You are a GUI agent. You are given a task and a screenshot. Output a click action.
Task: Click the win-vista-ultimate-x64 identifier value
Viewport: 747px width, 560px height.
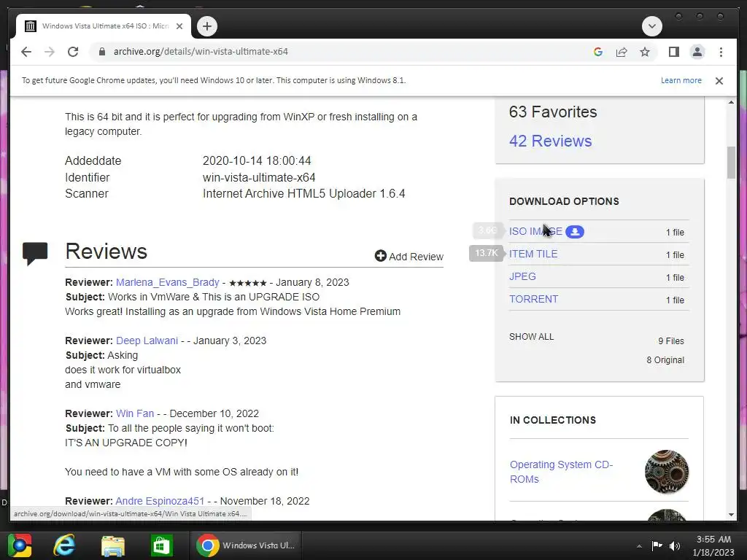point(259,178)
